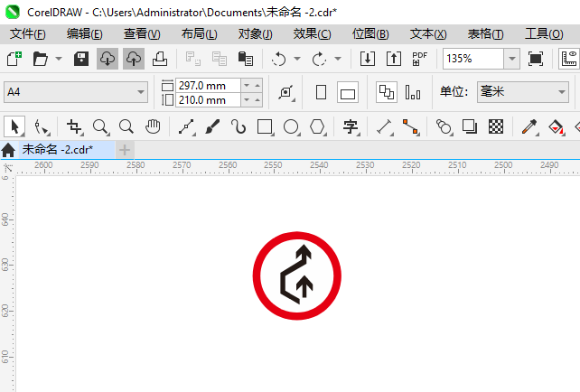The width and height of the screenshot is (580, 392).
Task: Click the Page dimensions auto-fit icon
Action: pos(285,92)
